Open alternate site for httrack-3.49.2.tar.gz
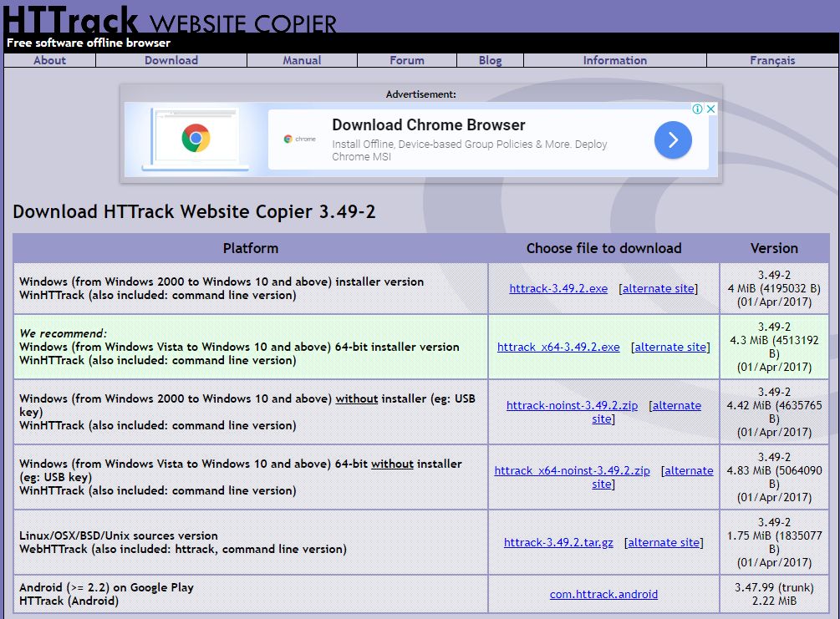840x619 pixels. (664, 542)
